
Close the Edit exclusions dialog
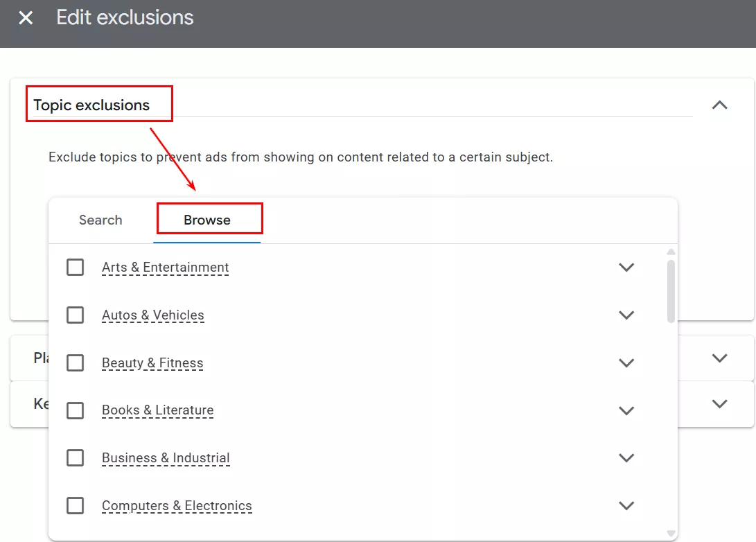coord(26,18)
